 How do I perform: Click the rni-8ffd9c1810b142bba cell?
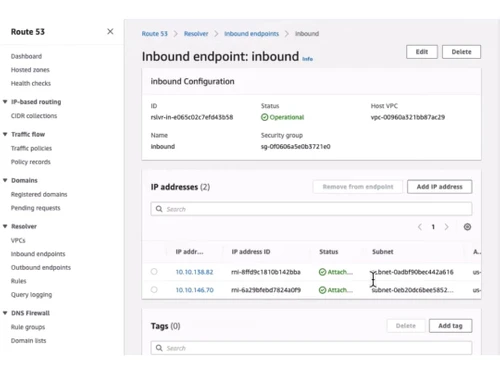[x=266, y=272]
